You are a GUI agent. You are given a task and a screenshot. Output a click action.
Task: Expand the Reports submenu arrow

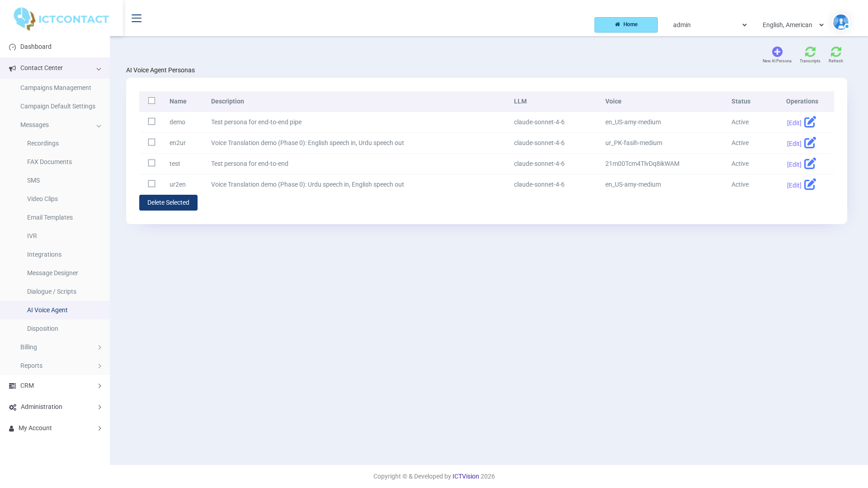(x=99, y=366)
